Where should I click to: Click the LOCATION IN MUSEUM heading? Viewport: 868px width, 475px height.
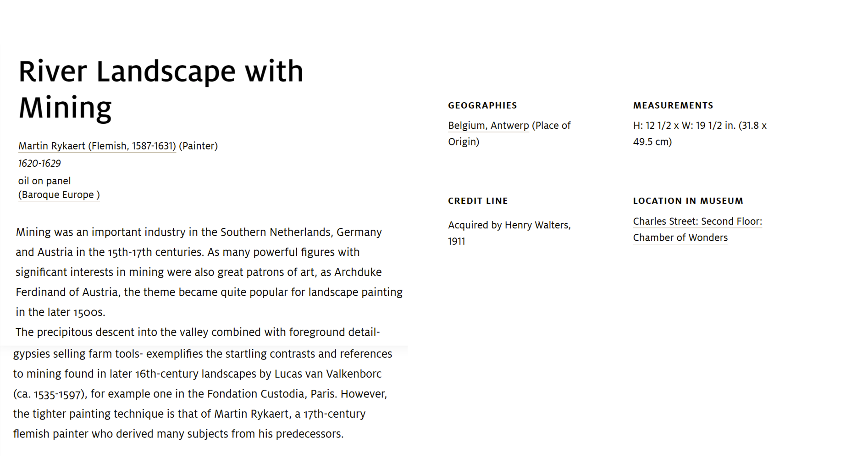[688, 201]
